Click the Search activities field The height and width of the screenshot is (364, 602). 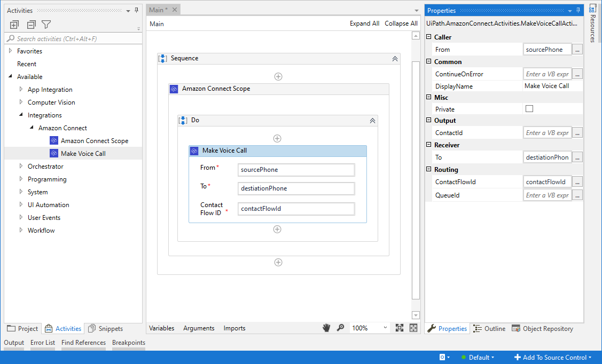(73, 39)
